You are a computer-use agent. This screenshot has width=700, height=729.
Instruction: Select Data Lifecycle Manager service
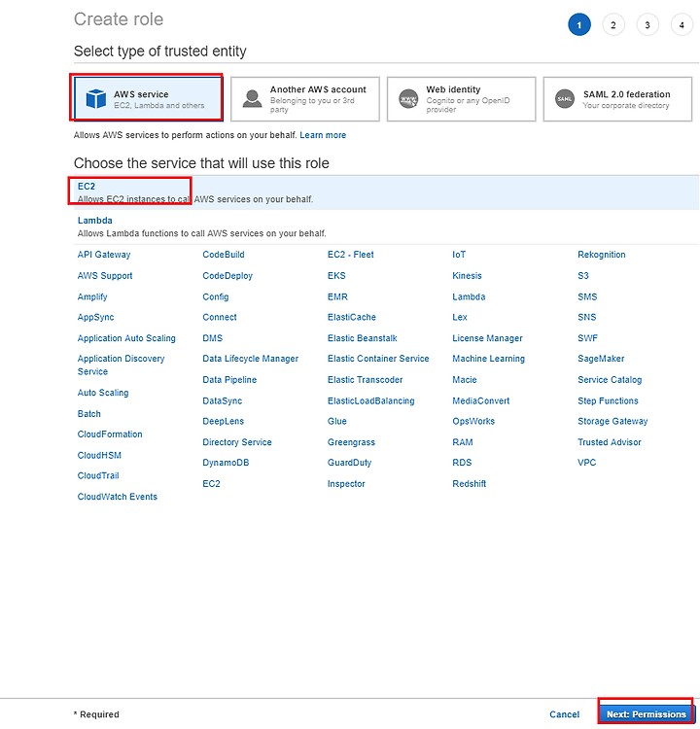click(x=250, y=359)
